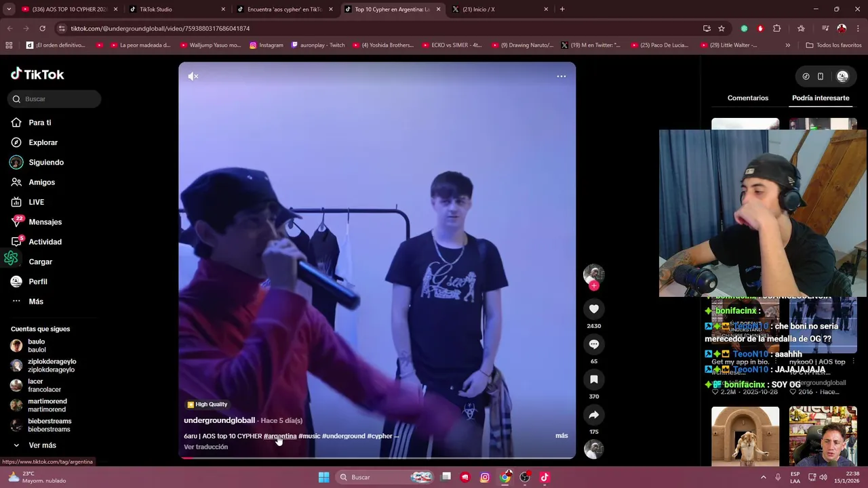868x488 pixels.
Task: Switch to the Inicio / X browser tab
Action: pyautogui.click(x=500, y=9)
